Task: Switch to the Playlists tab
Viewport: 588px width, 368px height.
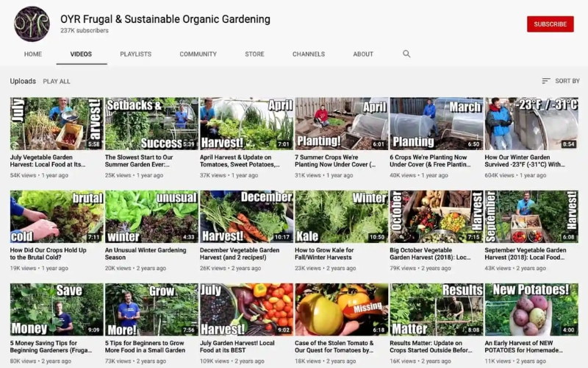Action: 136,54
